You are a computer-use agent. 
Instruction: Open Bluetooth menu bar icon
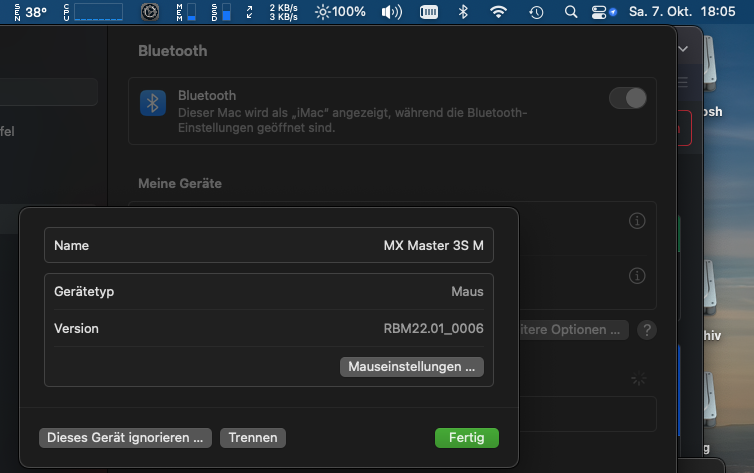(463, 12)
